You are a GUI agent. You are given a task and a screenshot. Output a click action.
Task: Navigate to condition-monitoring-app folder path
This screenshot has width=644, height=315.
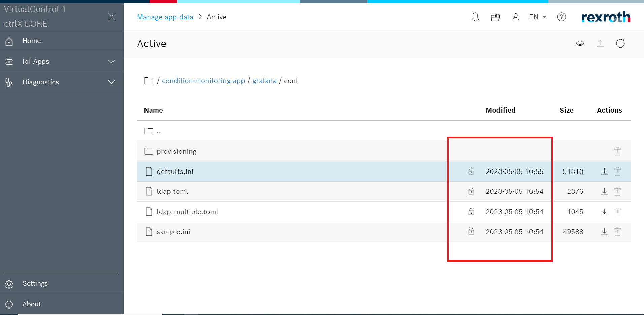click(x=203, y=81)
